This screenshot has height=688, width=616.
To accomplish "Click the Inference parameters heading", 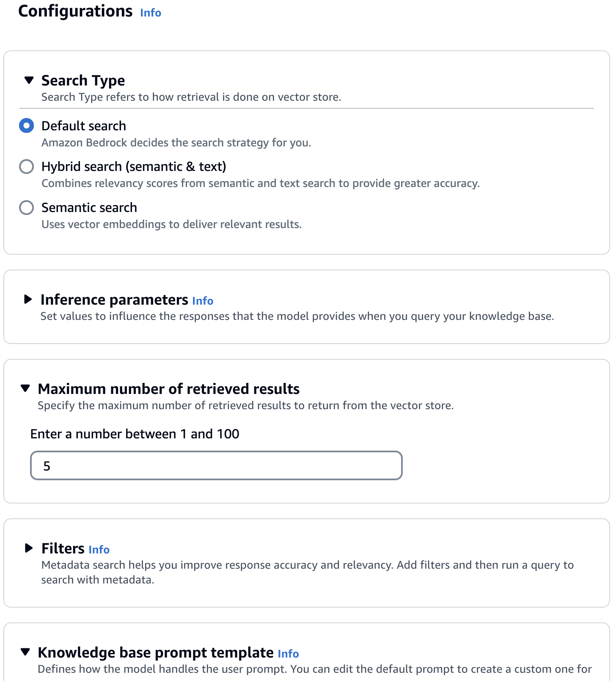I will (x=114, y=300).
